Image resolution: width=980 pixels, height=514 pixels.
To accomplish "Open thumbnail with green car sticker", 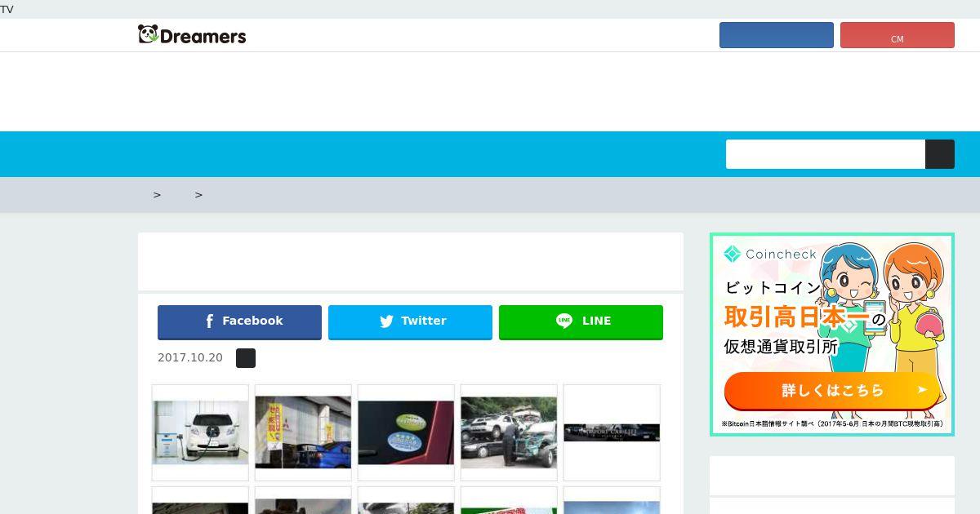I will point(406,432).
